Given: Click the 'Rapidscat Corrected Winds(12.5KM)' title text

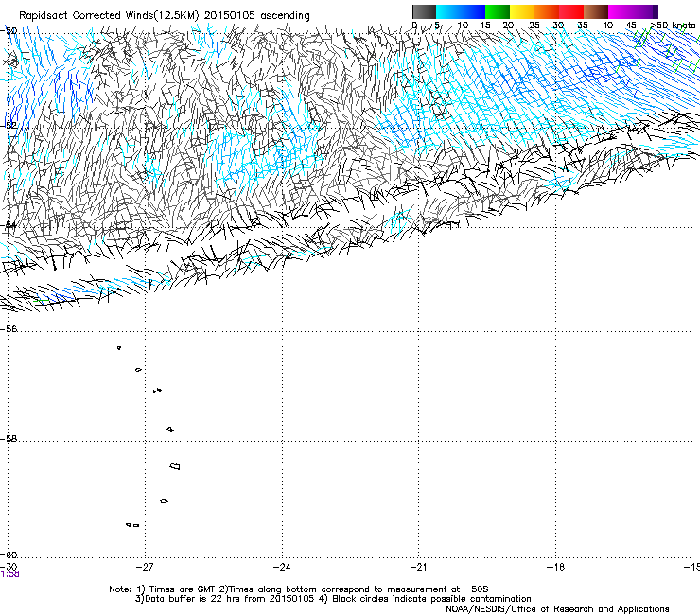Looking at the screenshot, I should tap(109, 16).
